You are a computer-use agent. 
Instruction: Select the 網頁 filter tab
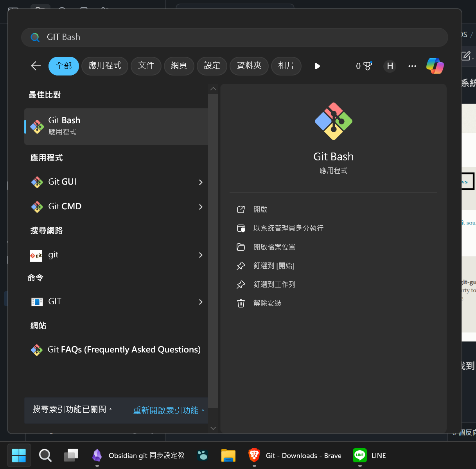click(x=179, y=66)
